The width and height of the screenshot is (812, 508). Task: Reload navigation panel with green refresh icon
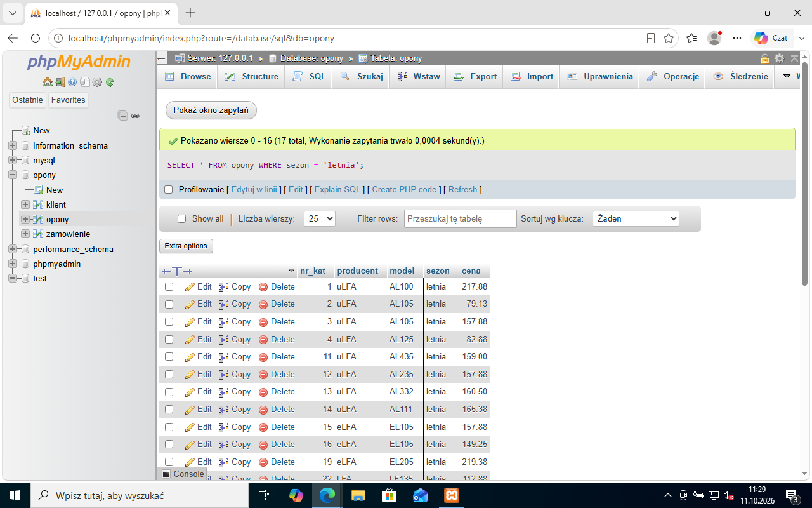[110, 82]
